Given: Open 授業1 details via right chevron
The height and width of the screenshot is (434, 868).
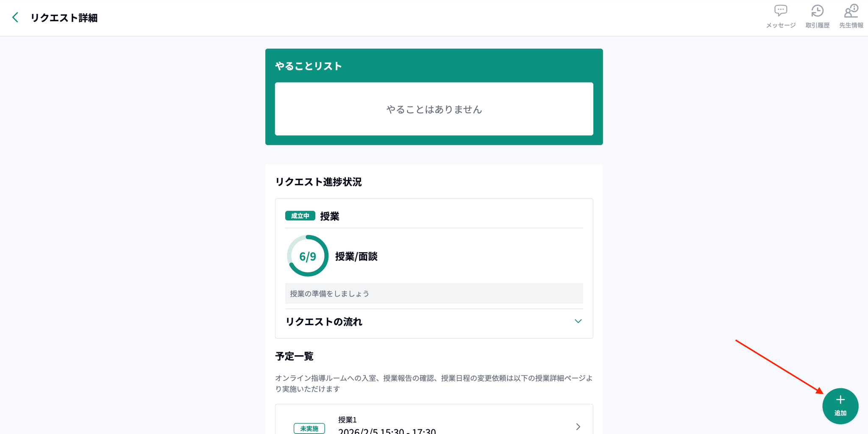Looking at the screenshot, I should tap(578, 426).
